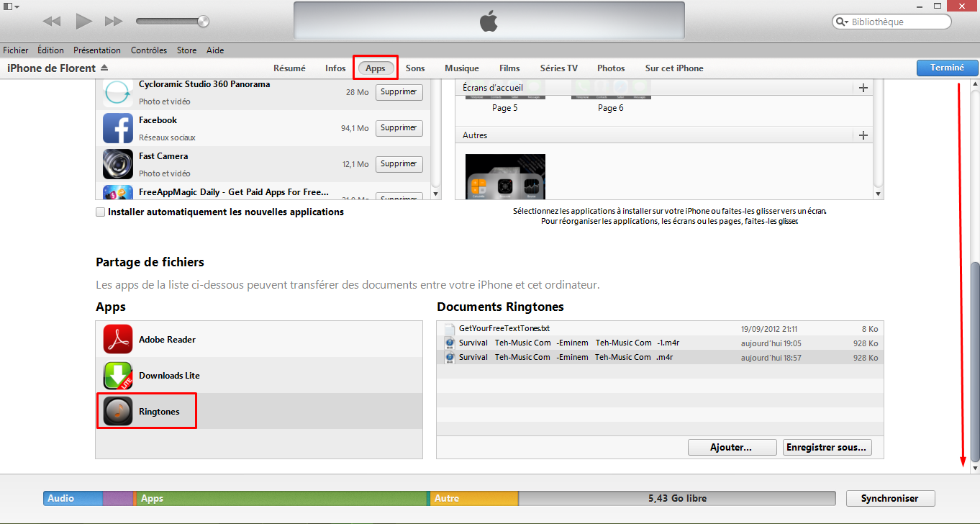Click the Facebook app icon
This screenshot has width=980, height=524.
tap(117, 128)
